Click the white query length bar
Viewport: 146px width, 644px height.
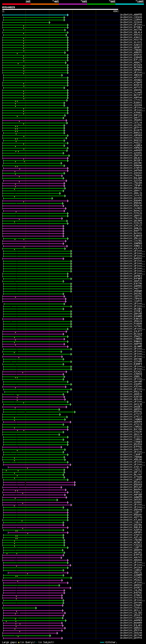[x=60, y=10]
